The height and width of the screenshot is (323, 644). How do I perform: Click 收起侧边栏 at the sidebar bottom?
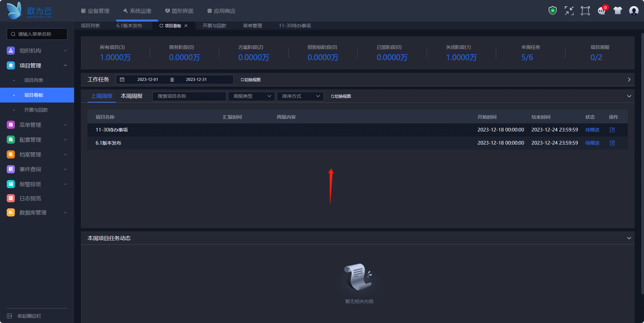(x=29, y=316)
